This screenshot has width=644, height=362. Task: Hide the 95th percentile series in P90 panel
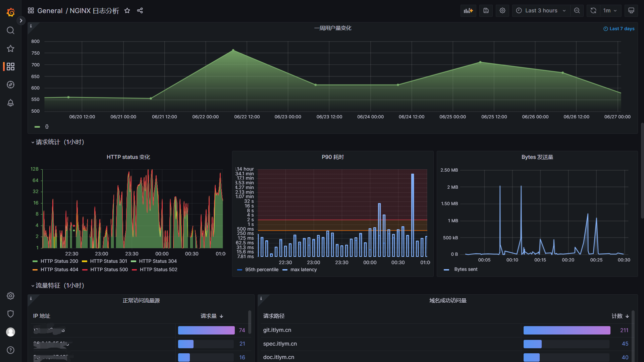pos(262,269)
